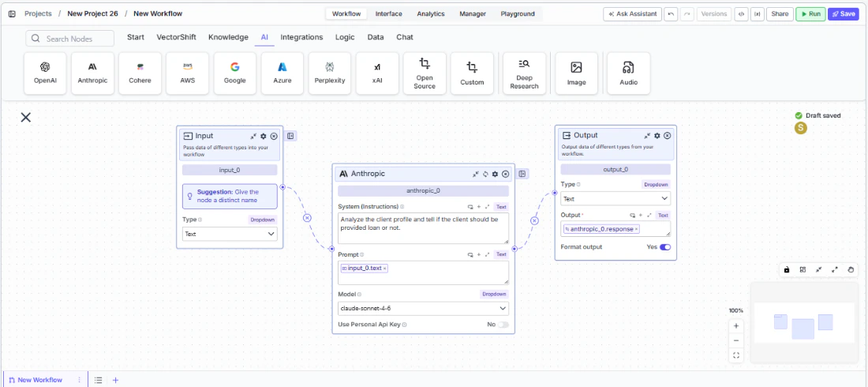
Task: Undo the last action
Action: tap(671, 14)
